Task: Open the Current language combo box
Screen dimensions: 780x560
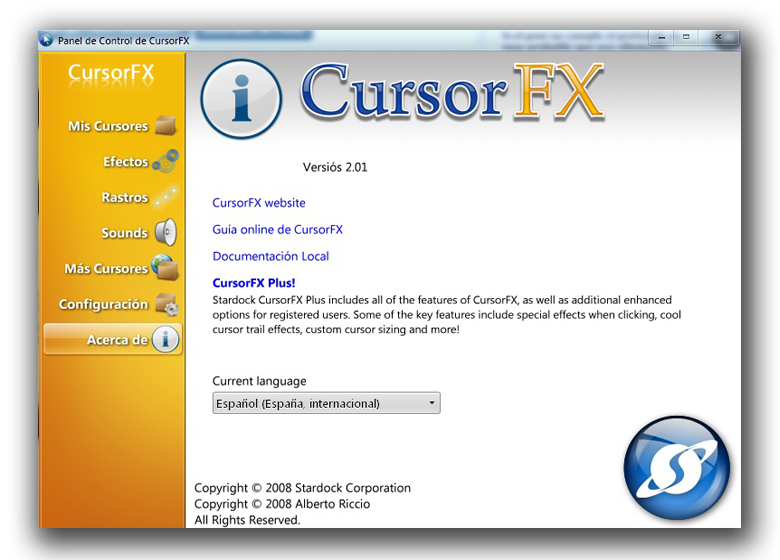Action: 326,403
